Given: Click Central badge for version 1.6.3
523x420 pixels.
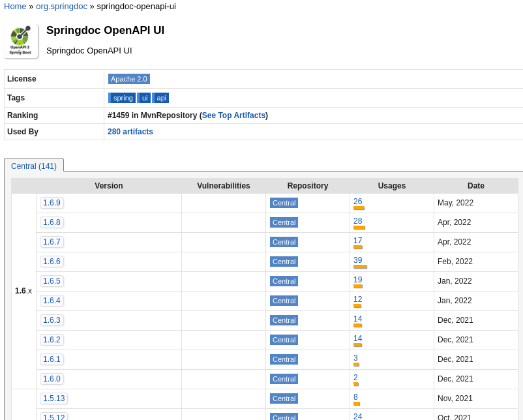Looking at the screenshot, I should [x=284, y=321].
